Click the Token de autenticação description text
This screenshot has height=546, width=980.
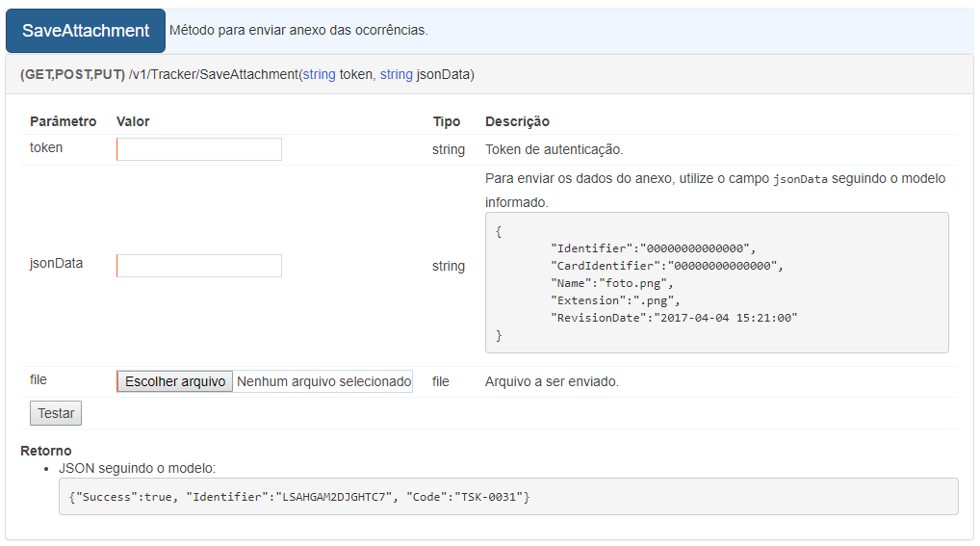[554, 149]
